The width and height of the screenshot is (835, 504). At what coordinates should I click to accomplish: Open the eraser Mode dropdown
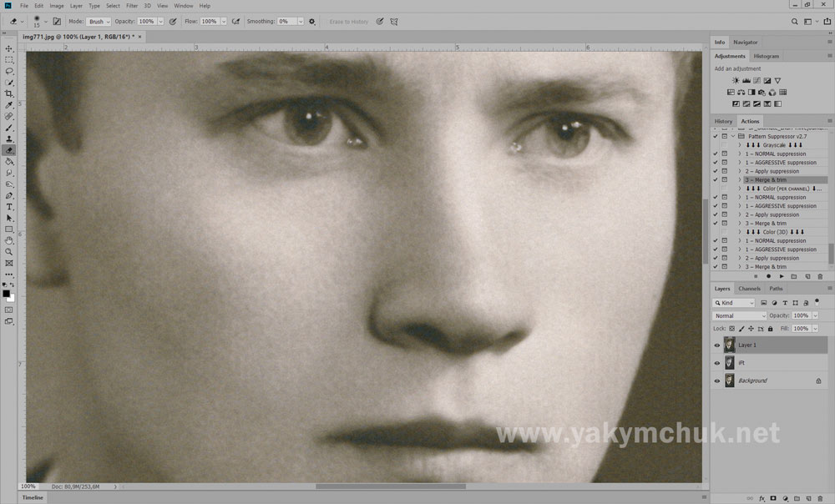(99, 22)
